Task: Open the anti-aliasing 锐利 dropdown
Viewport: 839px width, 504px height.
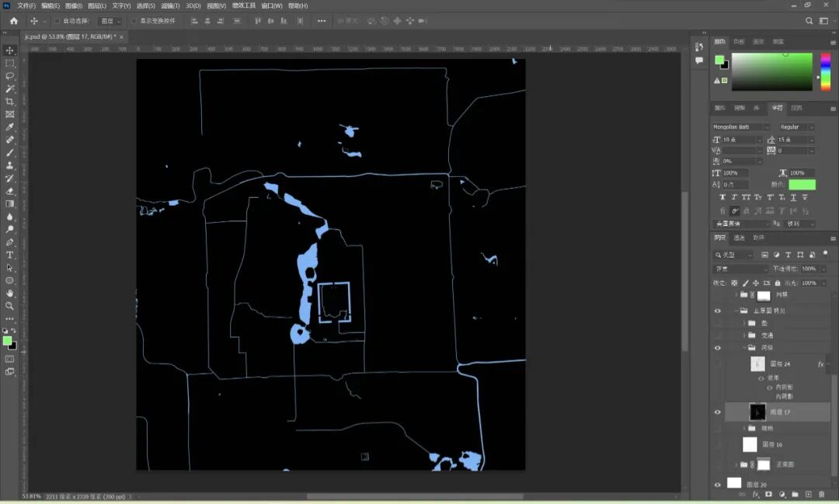Action: tap(800, 224)
